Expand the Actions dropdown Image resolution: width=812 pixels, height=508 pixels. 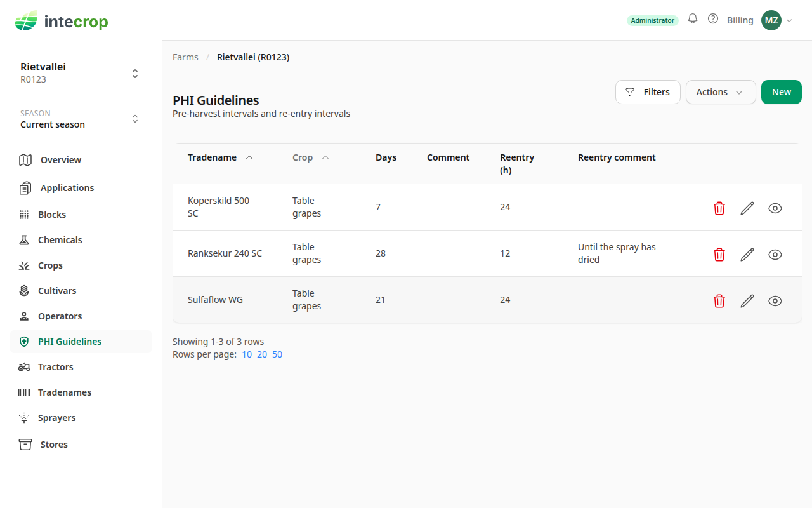(x=721, y=92)
